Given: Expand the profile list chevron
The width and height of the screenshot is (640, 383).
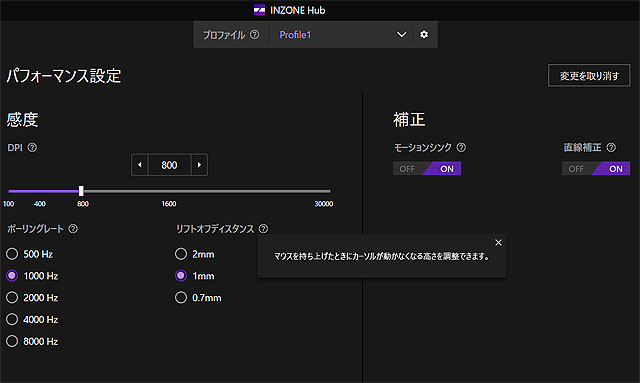Looking at the screenshot, I should tap(402, 35).
